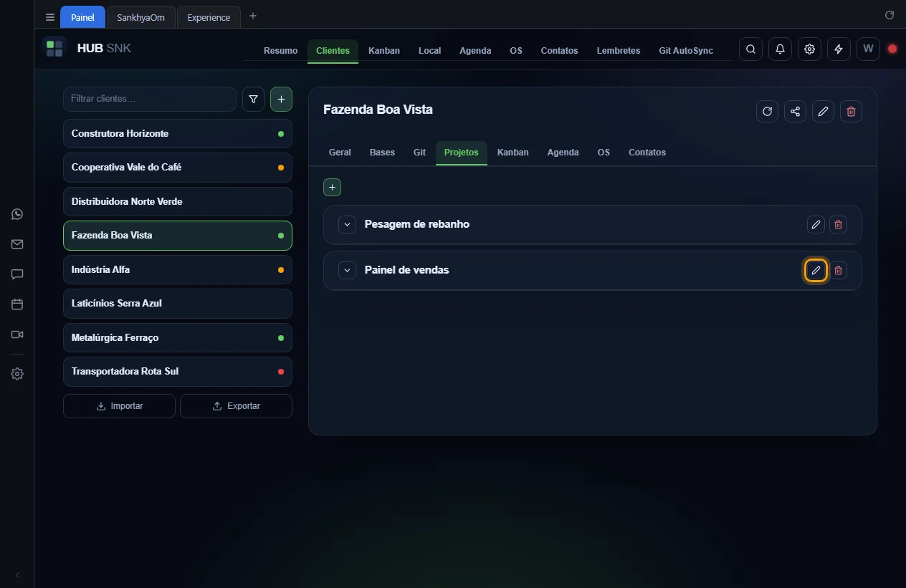Expand the Painel de vendas project
The height and width of the screenshot is (588, 906).
point(347,271)
